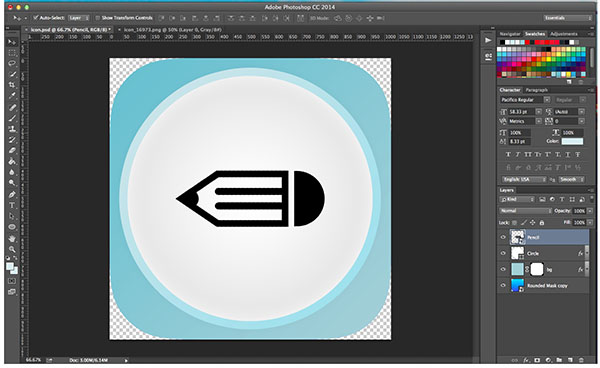The width and height of the screenshot is (600, 368).
Task: Create new adjustment layer icon
Action: tap(548, 360)
